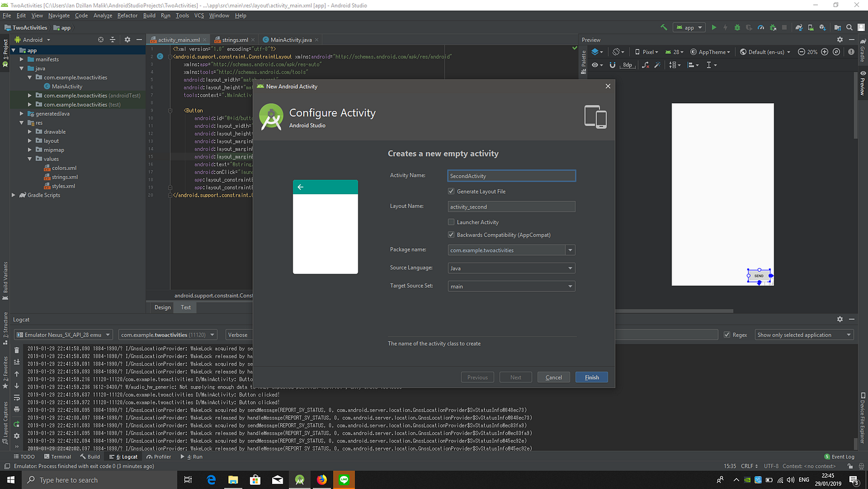
Task: Open view options via the eye icon
Action: click(x=595, y=65)
